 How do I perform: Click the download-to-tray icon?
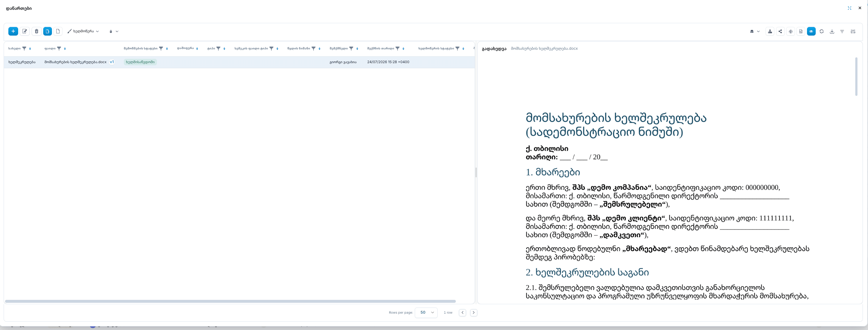pyautogui.click(x=770, y=31)
